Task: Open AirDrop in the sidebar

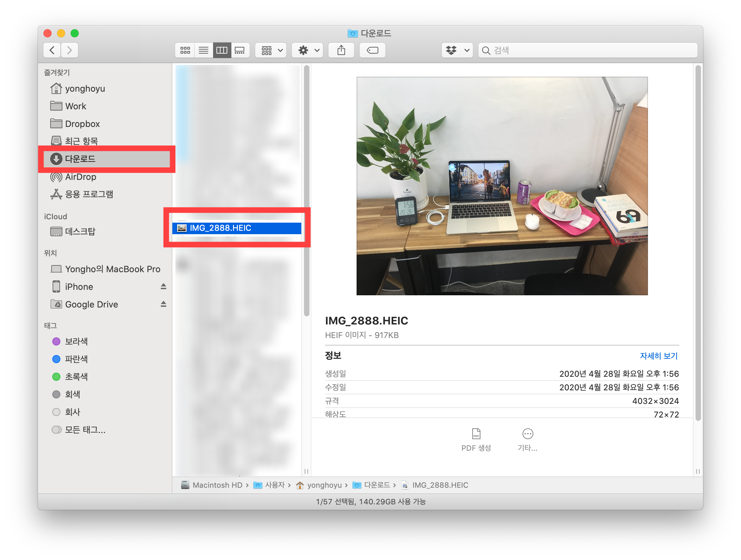Action: tap(80, 177)
